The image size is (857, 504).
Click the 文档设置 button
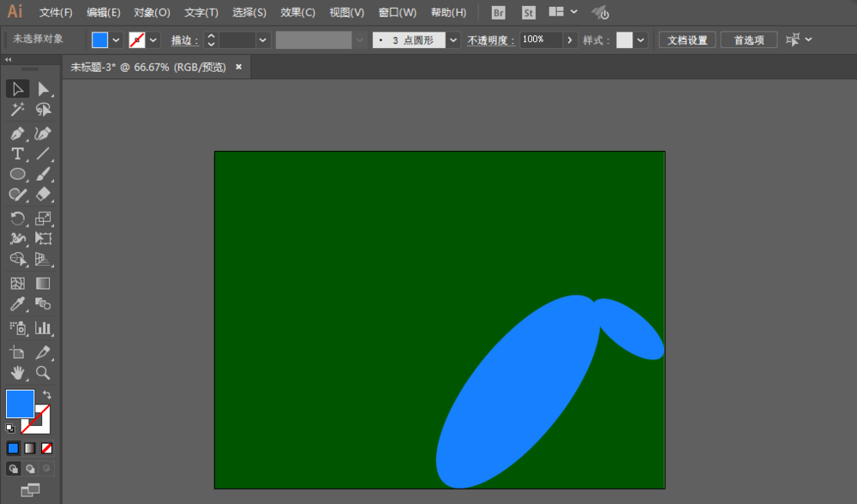(x=687, y=40)
